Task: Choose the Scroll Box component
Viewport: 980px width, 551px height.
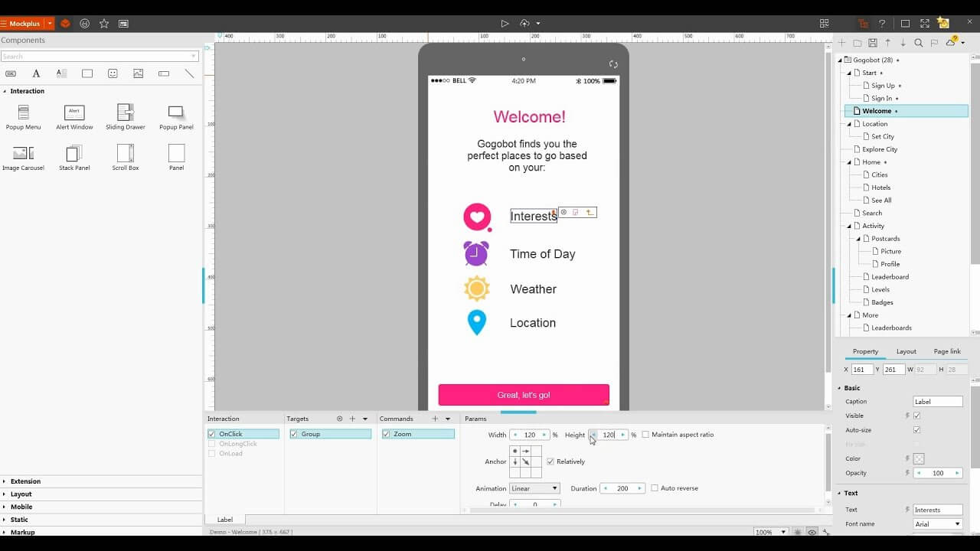Action: coord(126,158)
